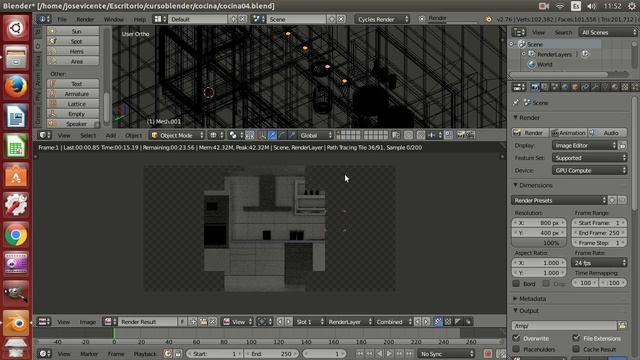Select the Render Layers properties tab icon

coord(545,87)
